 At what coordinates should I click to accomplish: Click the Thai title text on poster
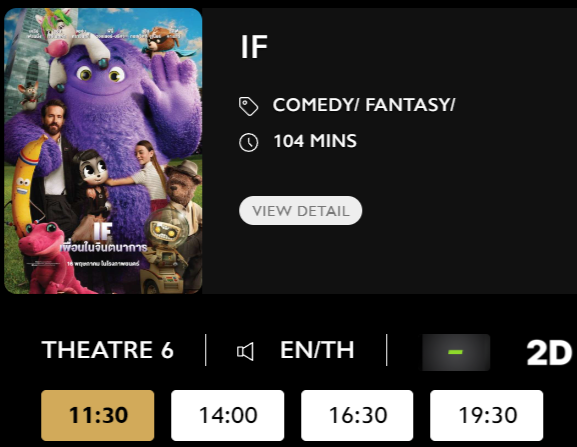[103, 247]
